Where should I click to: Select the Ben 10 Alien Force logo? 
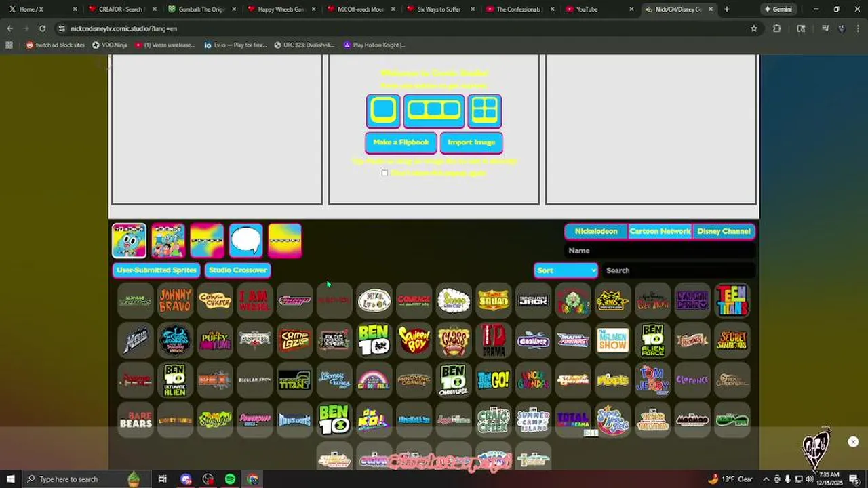(652, 340)
